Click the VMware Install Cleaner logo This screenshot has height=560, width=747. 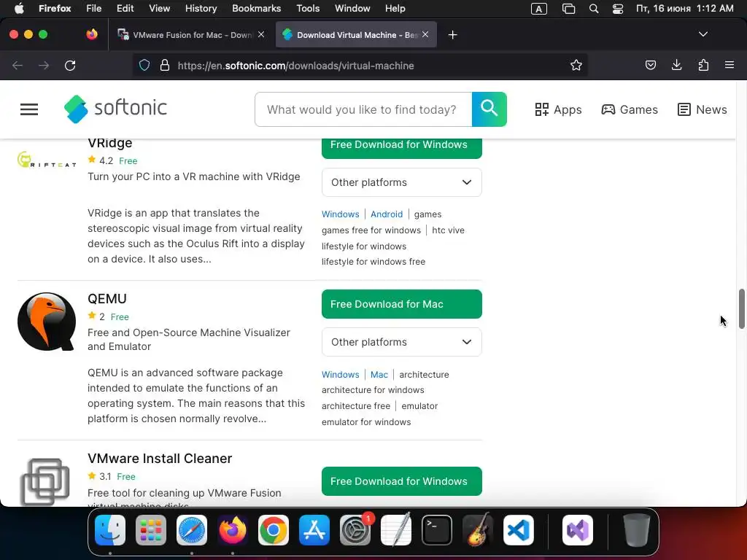pos(45,481)
